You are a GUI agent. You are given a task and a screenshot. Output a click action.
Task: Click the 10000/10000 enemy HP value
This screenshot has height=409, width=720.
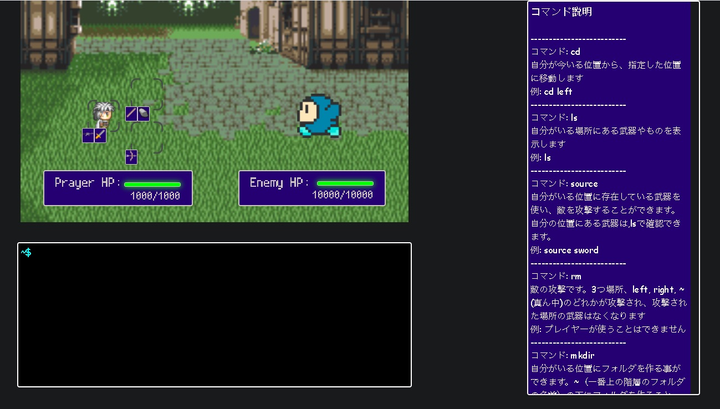[x=343, y=195]
